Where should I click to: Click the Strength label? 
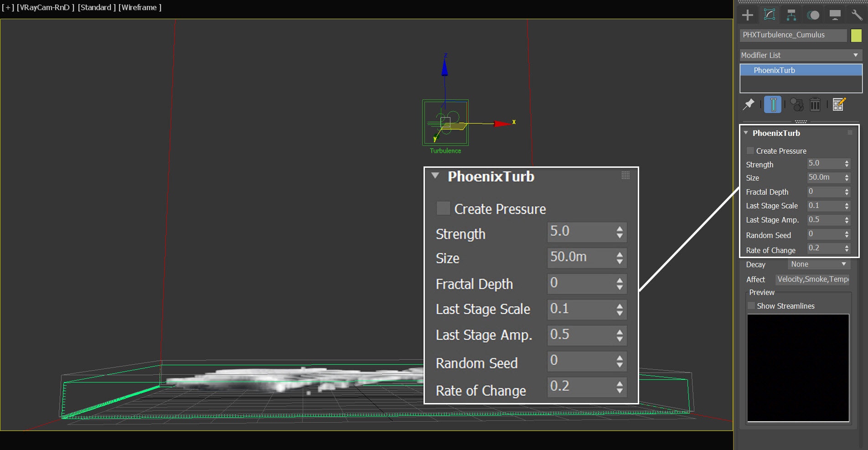pyautogui.click(x=759, y=165)
